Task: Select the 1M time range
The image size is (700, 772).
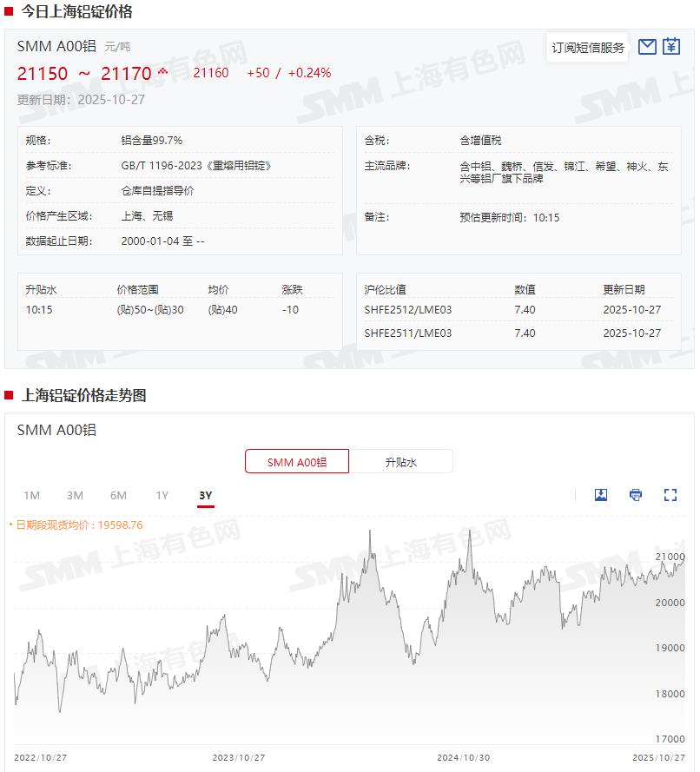Action: (x=31, y=495)
